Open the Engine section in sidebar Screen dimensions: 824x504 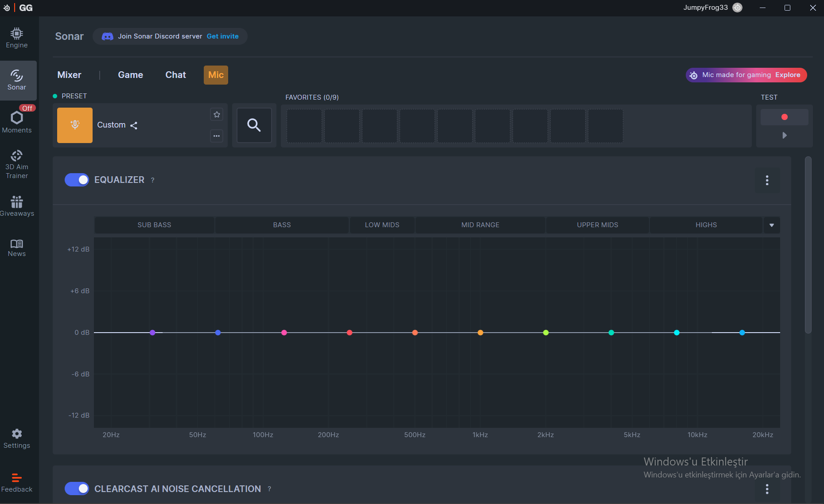point(17,38)
